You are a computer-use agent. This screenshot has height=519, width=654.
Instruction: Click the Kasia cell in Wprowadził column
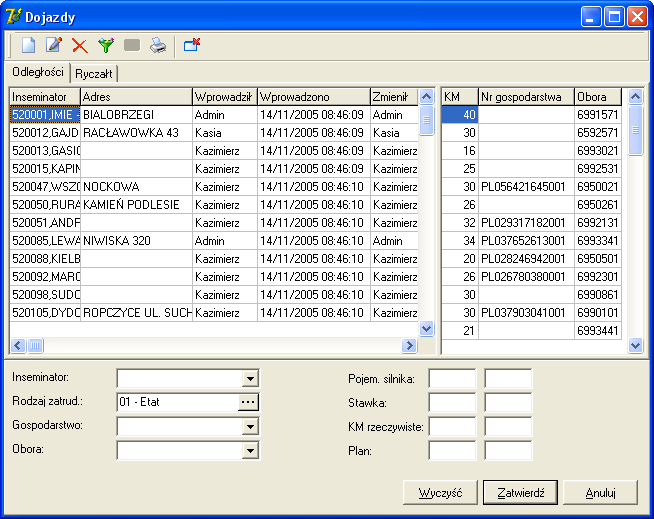point(225,133)
